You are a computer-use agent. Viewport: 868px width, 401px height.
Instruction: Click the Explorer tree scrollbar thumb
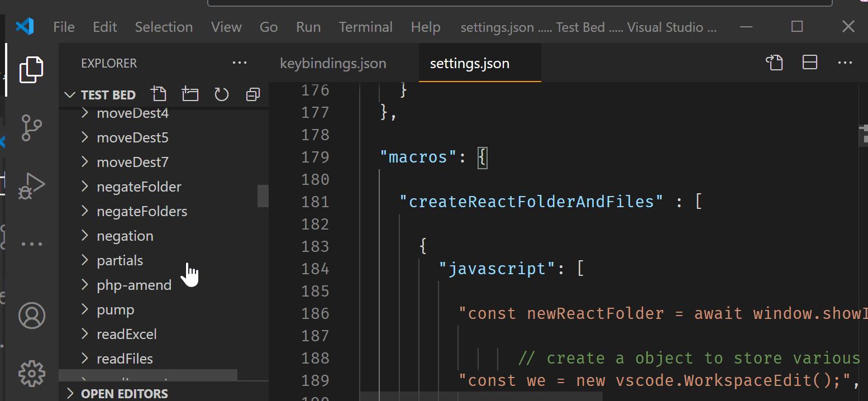pyautogui.click(x=263, y=196)
